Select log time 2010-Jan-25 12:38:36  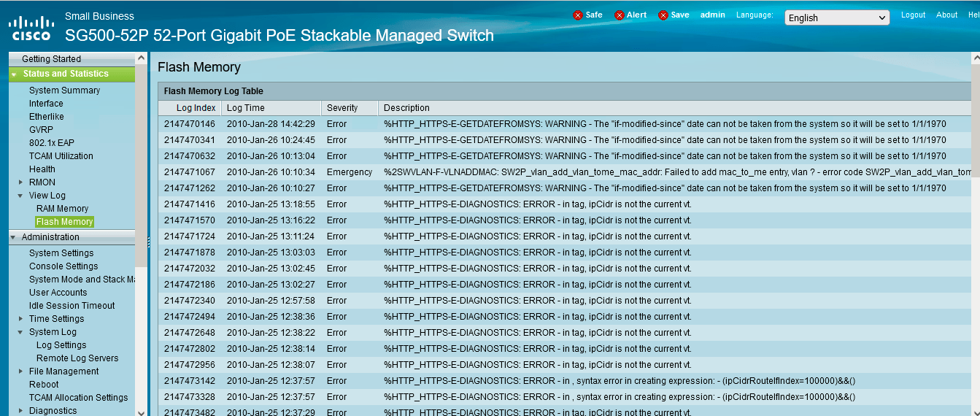(x=271, y=317)
